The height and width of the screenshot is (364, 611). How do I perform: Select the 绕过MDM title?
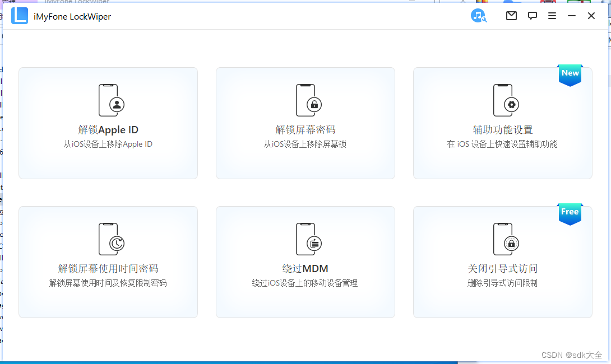(x=305, y=269)
